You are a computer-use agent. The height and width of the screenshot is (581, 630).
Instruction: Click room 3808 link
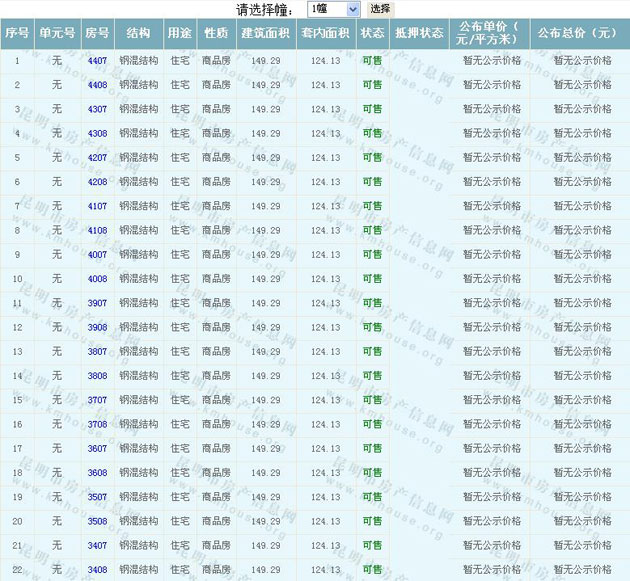point(97,376)
